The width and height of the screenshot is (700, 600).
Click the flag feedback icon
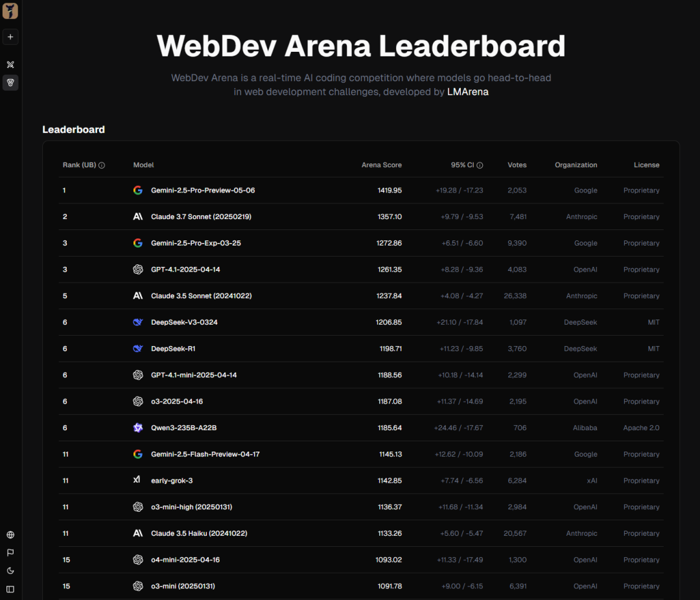tap(10, 553)
